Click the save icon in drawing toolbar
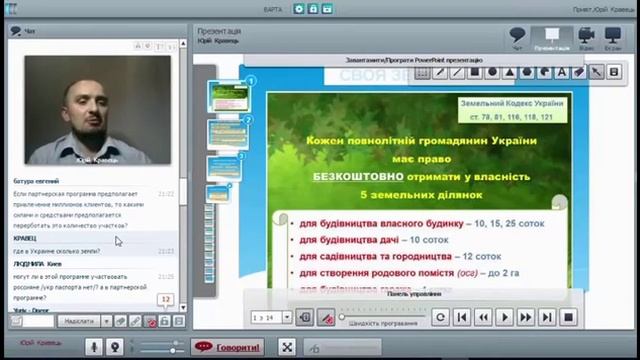The height and width of the screenshot is (360, 640). coord(614,73)
